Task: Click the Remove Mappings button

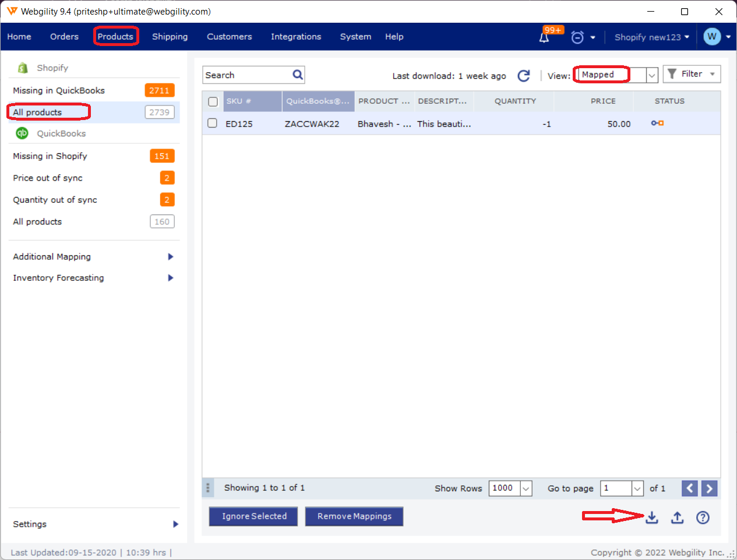Action: [354, 516]
